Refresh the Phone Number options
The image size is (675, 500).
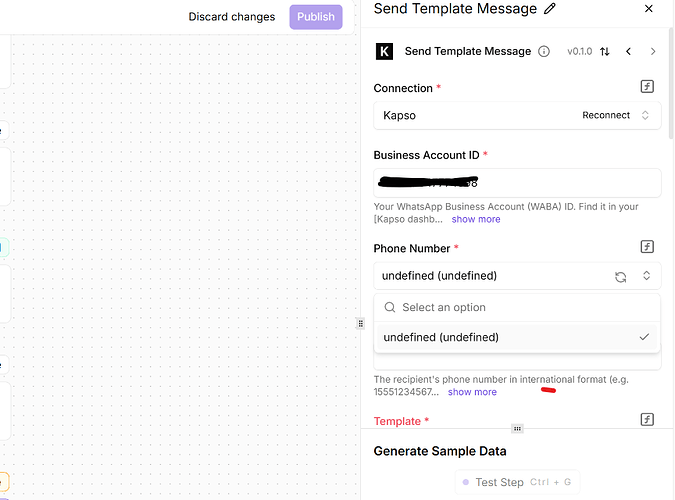[x=620, y=277]
